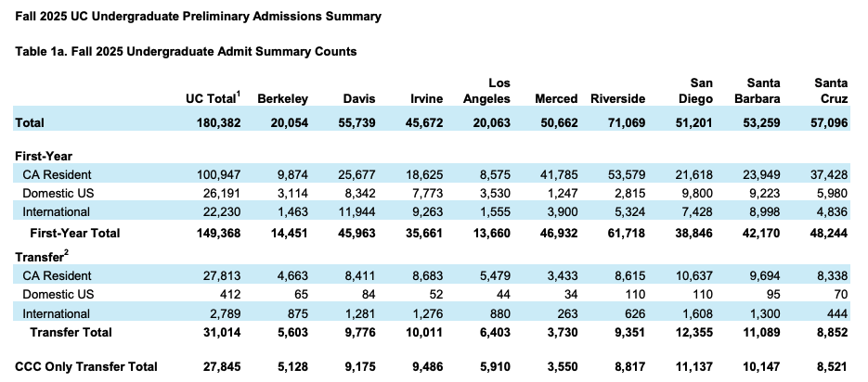Click Santa Barbara CCC Only Transfer value 10,147

(x=761, y=366)
